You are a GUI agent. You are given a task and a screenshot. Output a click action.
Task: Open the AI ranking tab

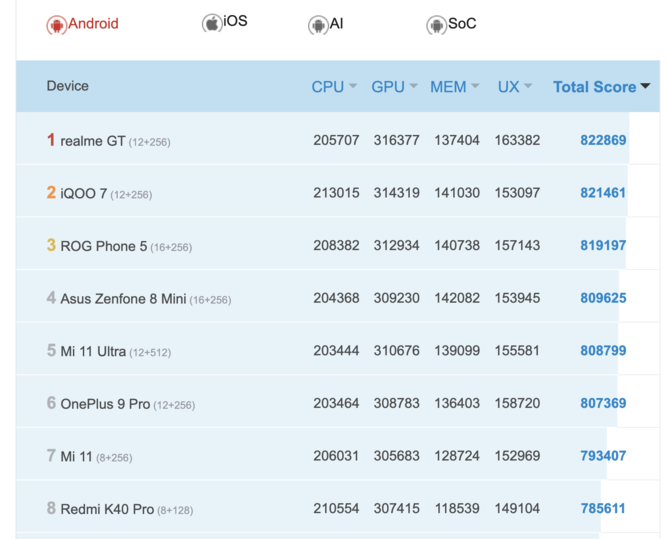click(x=326, y=24)
